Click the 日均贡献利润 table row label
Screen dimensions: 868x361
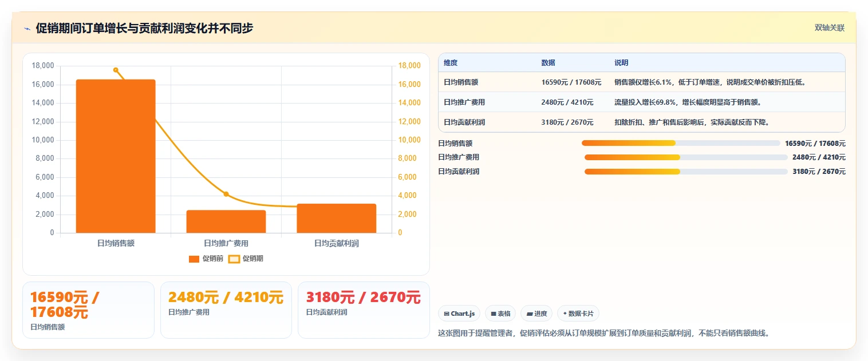click(x=464, y=122)
